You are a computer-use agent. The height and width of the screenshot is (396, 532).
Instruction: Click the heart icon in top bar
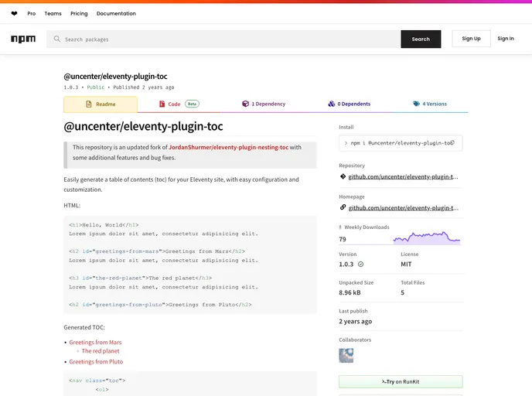(14, 14)
